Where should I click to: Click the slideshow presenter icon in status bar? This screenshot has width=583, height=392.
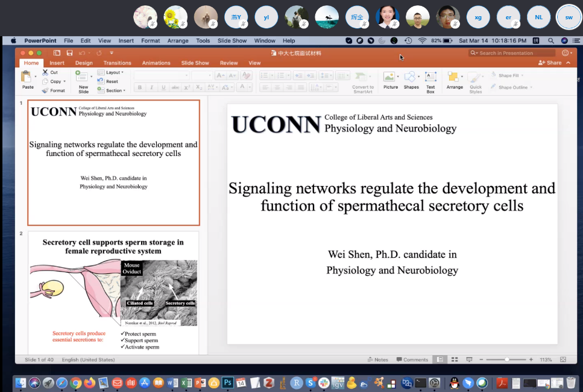coord(469,359)
